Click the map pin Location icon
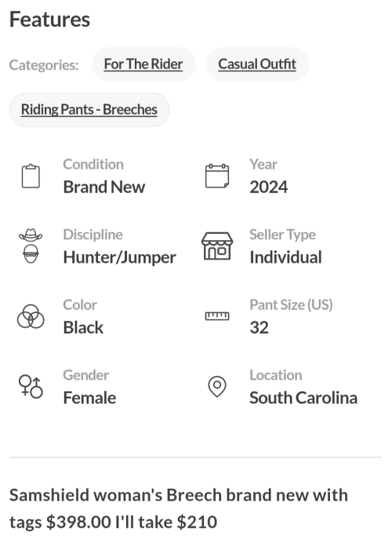Screen dimensions: 392x549 (217, 387)
